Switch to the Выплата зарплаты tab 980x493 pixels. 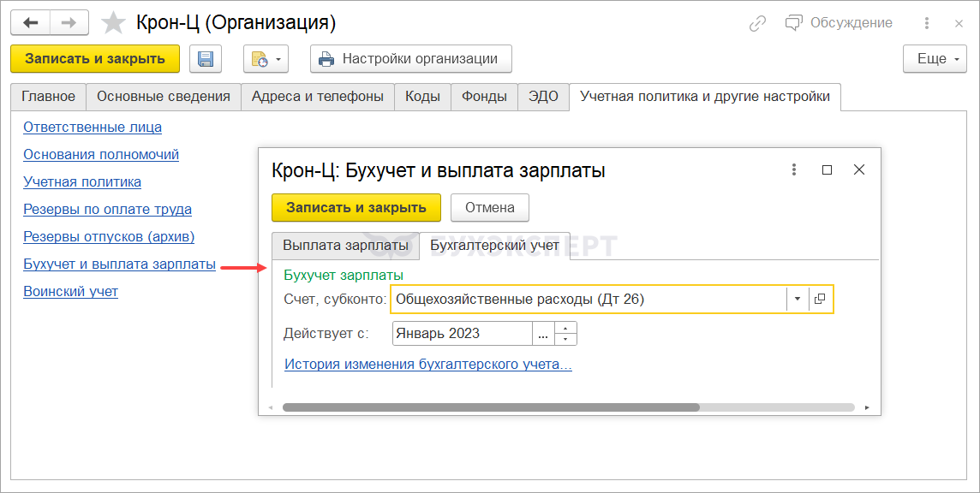point(345,246)
